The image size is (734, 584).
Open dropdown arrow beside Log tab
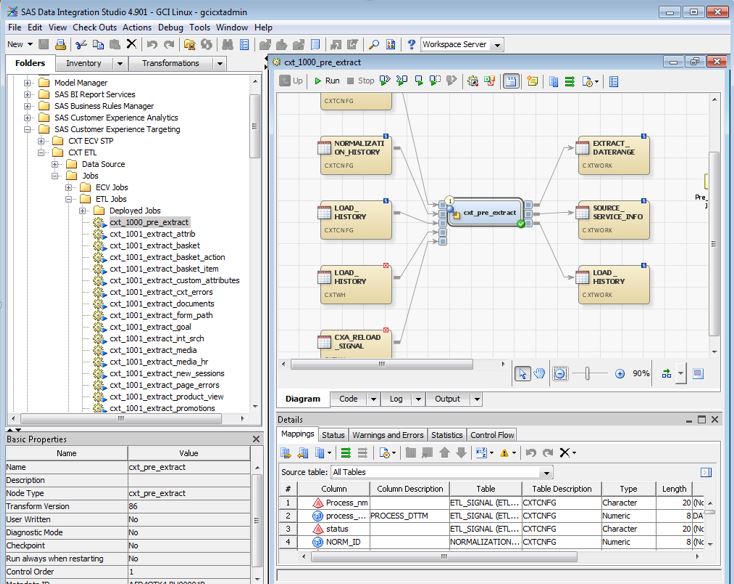[418, 399]
